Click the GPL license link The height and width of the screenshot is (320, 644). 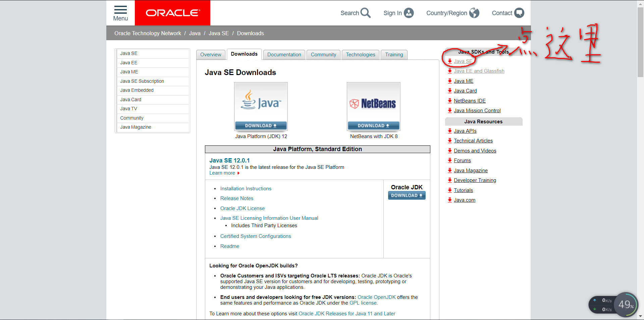(x=363, y=303)
